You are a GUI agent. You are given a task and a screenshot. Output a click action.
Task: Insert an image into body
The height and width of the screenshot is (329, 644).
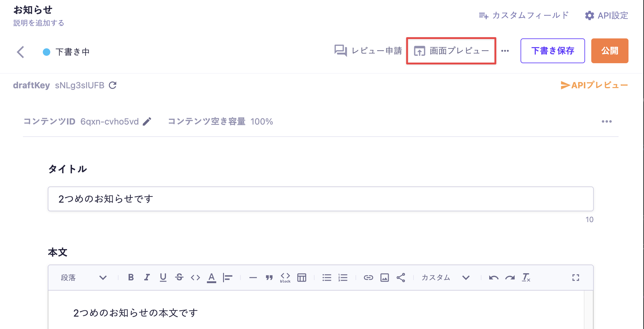[385, 277]
